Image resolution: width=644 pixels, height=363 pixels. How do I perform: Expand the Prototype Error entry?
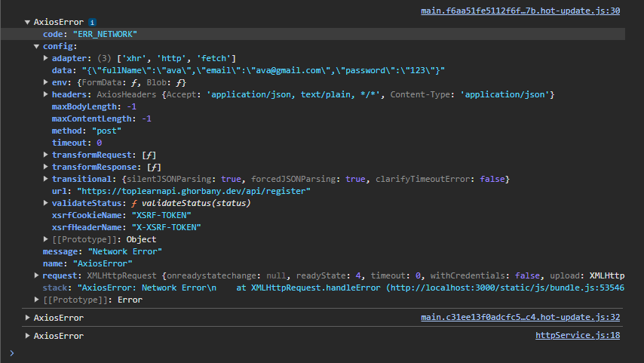[x=36, y=300]
